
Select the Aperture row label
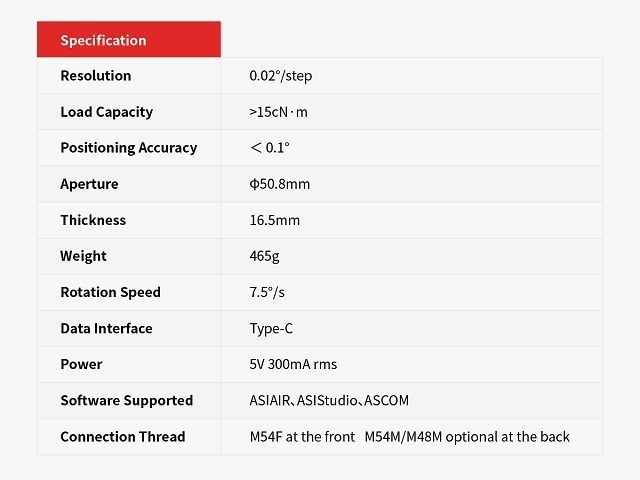89,184
